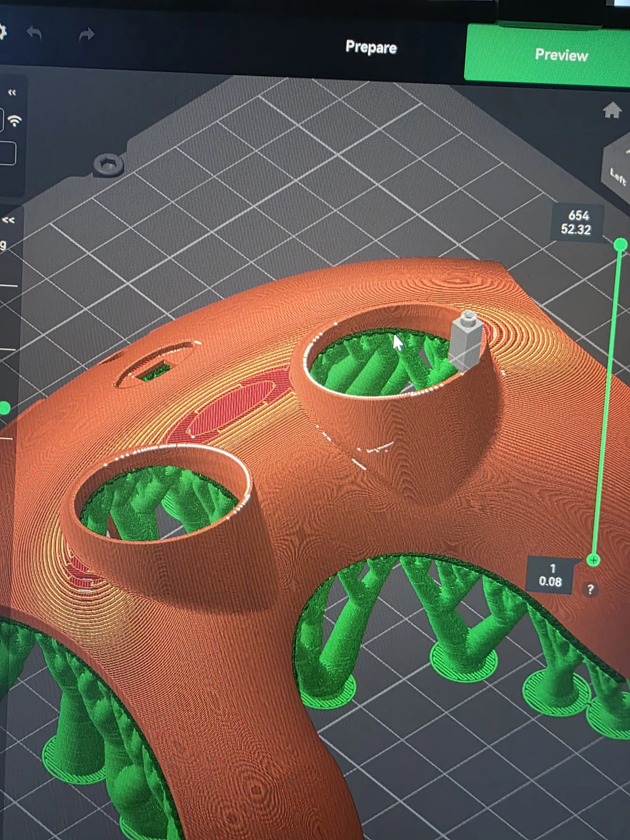Open layer slider help question mark
Viewport: 630px width, 840px height.
tap(590, 589)
